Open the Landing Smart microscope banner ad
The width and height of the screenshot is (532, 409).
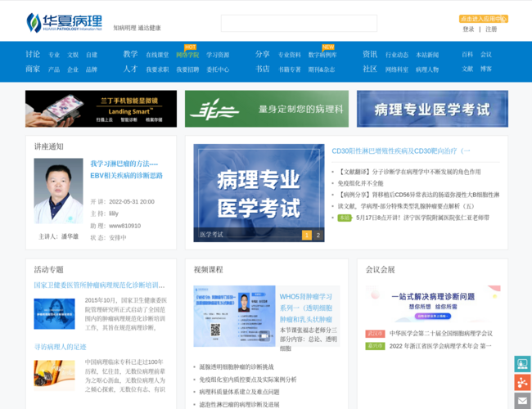pyautogui.click(x=101, y=108)
